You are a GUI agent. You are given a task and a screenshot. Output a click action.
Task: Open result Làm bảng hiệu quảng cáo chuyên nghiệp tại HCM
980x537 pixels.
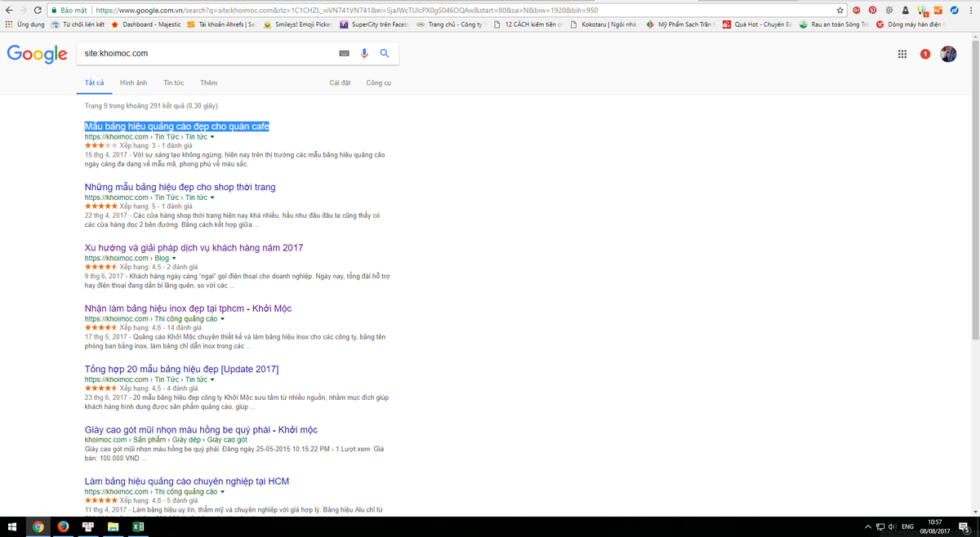[187, 481]
